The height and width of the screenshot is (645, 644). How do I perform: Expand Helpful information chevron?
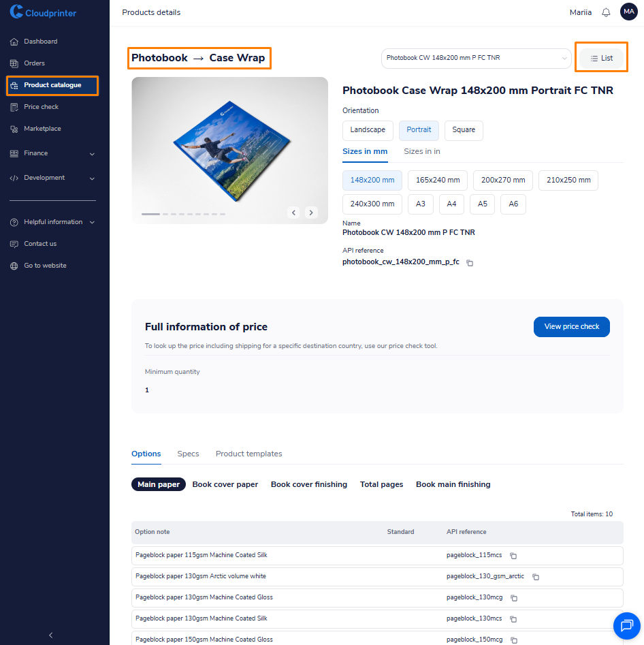(92, 223)
